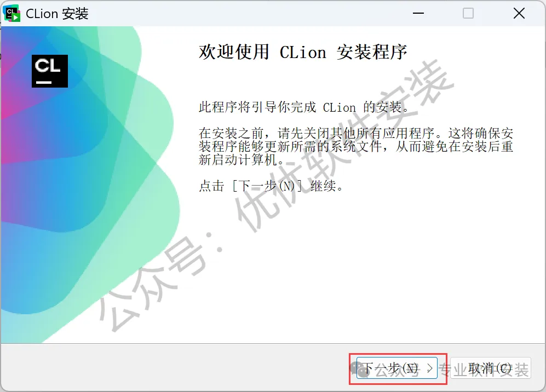Close the CLion installer window

(x=519, y=14)
